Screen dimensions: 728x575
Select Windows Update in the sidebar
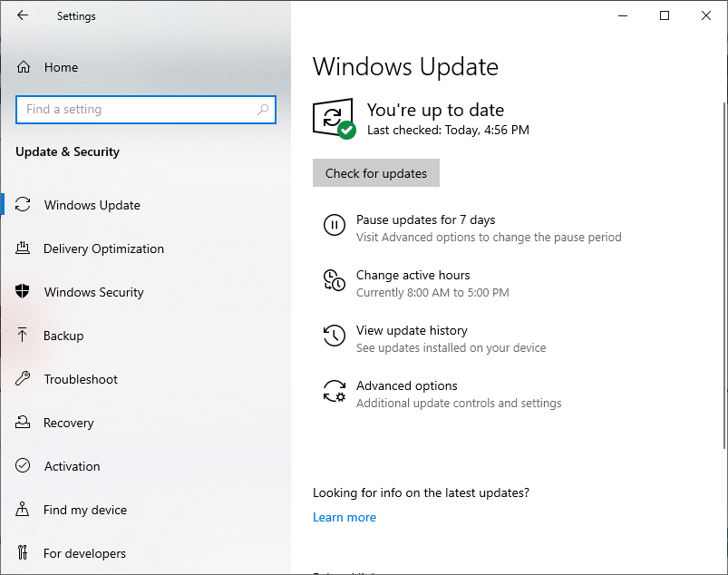point(92,205)
